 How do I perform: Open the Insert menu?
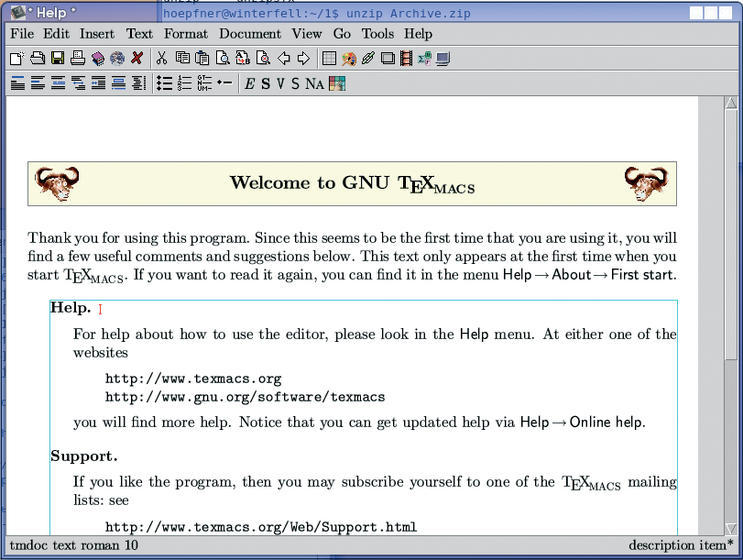(x=97, y=34)
